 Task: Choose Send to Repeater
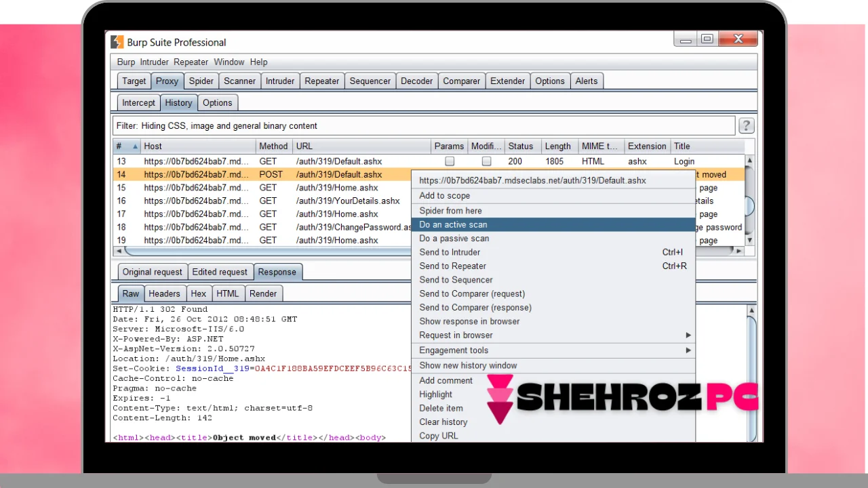[x=553, y=266]
